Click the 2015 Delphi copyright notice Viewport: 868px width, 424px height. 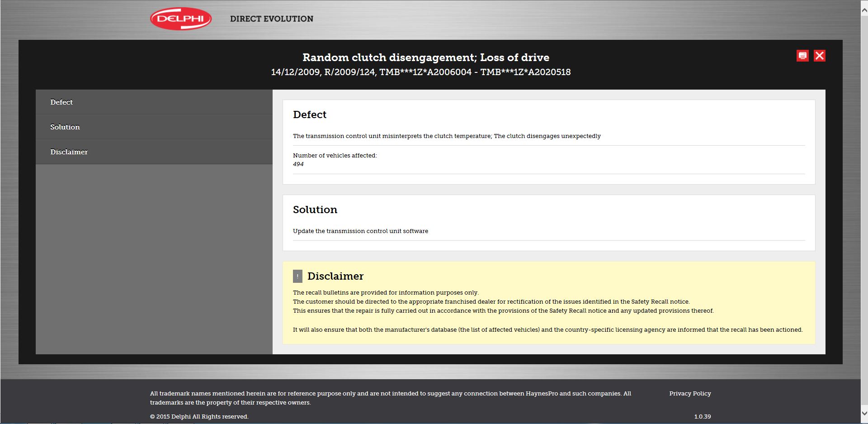tap(199, 417)
